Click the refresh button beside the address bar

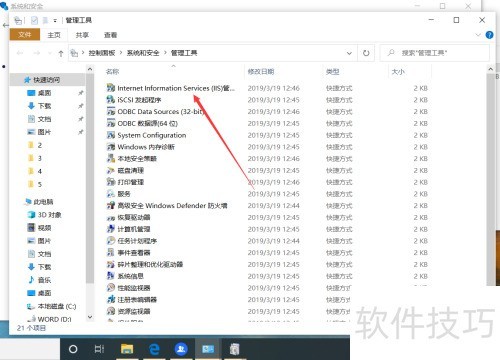point(366,53)
